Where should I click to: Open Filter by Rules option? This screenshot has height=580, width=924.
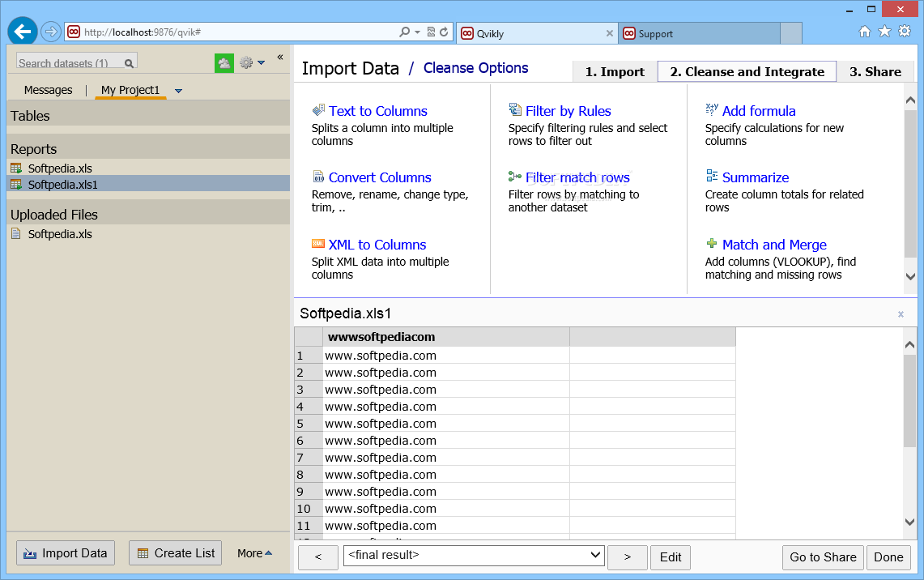tap(568, 111)
